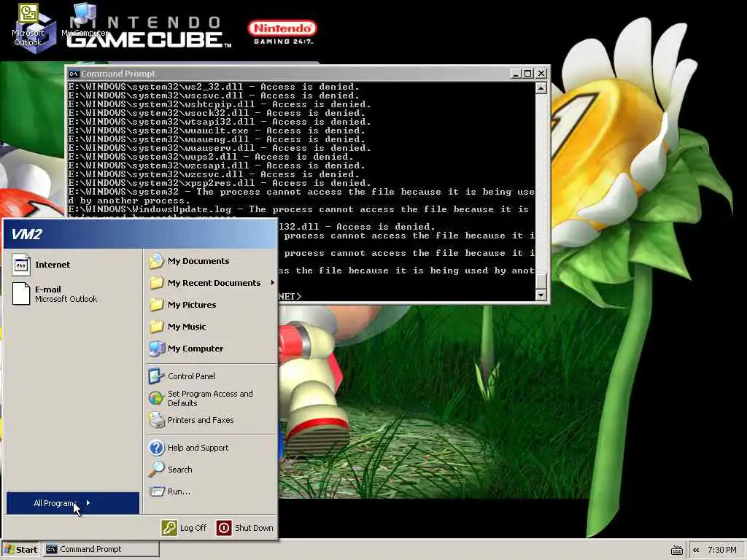This screenshot has height=560, width=747.
Task: Open My Music menu entry
Action: (212, 327)
